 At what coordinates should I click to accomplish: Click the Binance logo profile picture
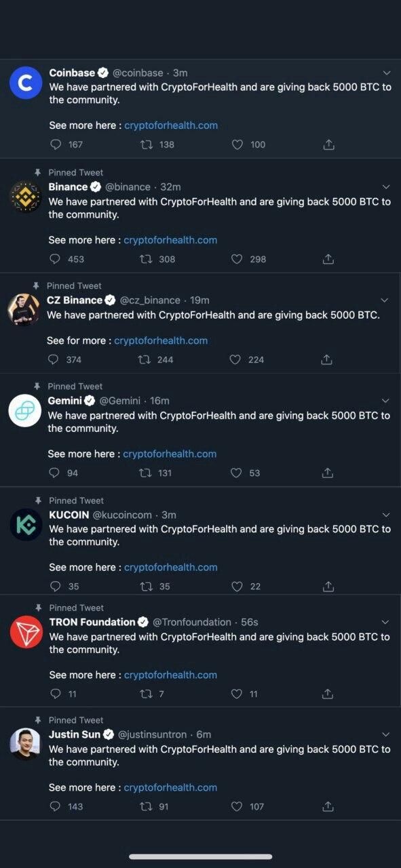[25, 197]
